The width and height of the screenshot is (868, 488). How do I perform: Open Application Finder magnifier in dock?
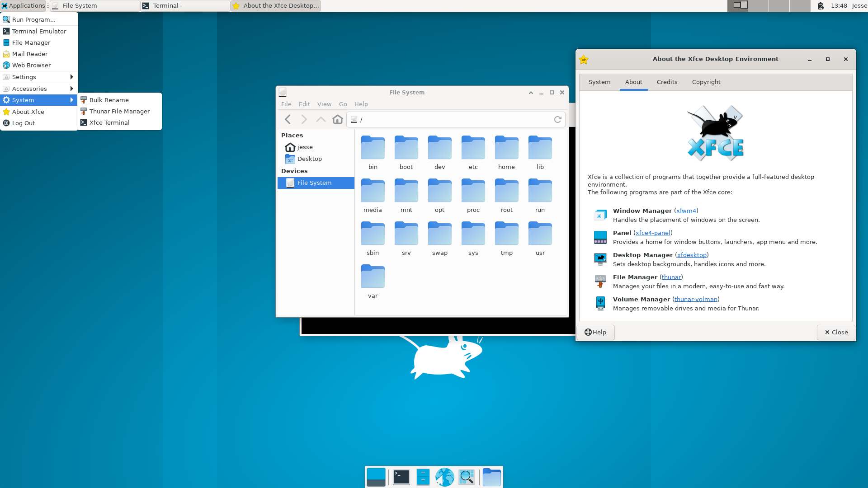tap(467, 477)
